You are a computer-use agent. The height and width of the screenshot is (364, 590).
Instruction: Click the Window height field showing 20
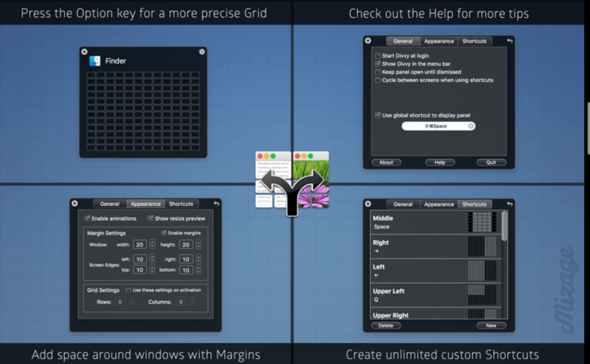coord(186,245)
